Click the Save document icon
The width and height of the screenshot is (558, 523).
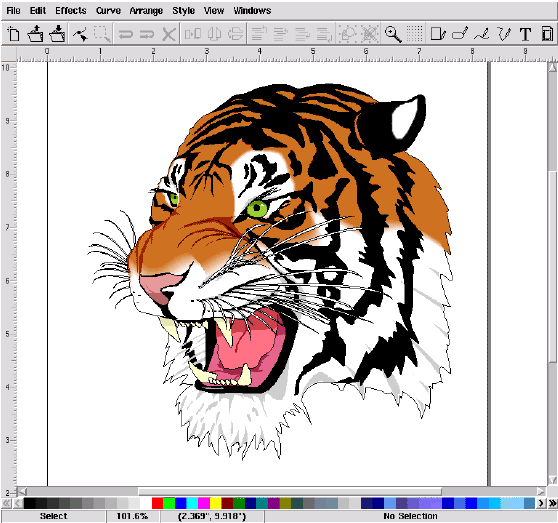(x=57, y=34)
